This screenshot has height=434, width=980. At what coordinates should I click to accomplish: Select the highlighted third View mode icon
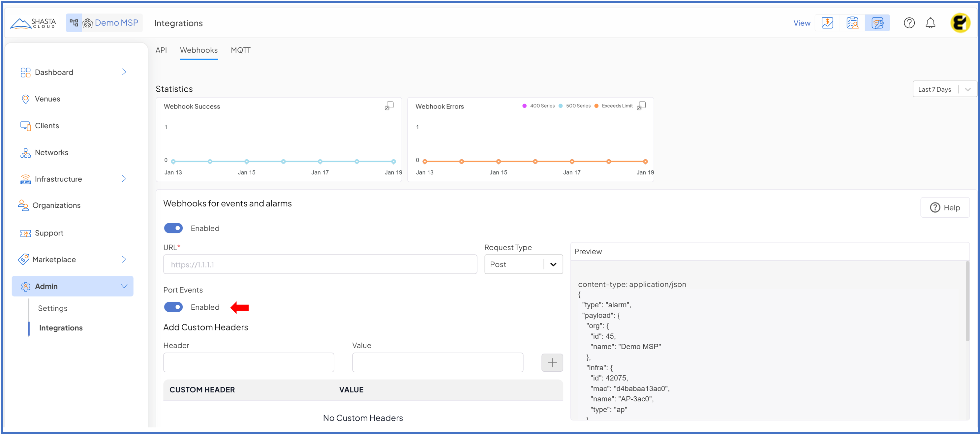(877, 23)
